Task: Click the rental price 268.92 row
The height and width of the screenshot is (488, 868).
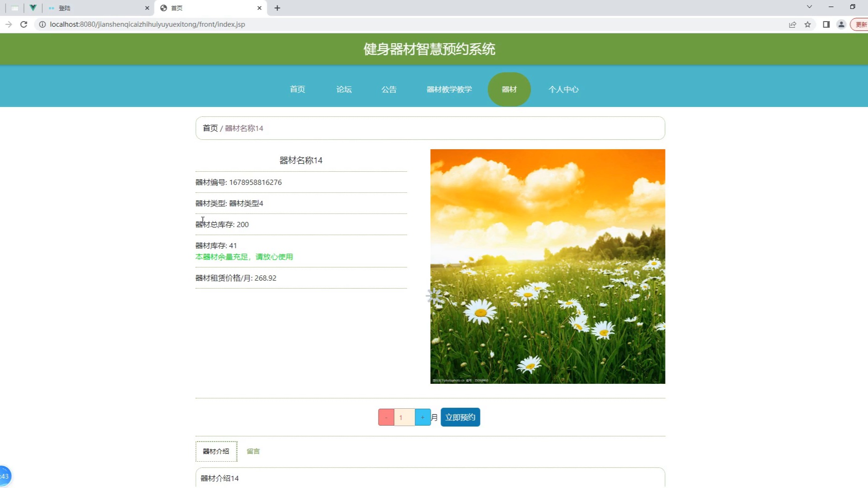Action: (x=301, y=278)
